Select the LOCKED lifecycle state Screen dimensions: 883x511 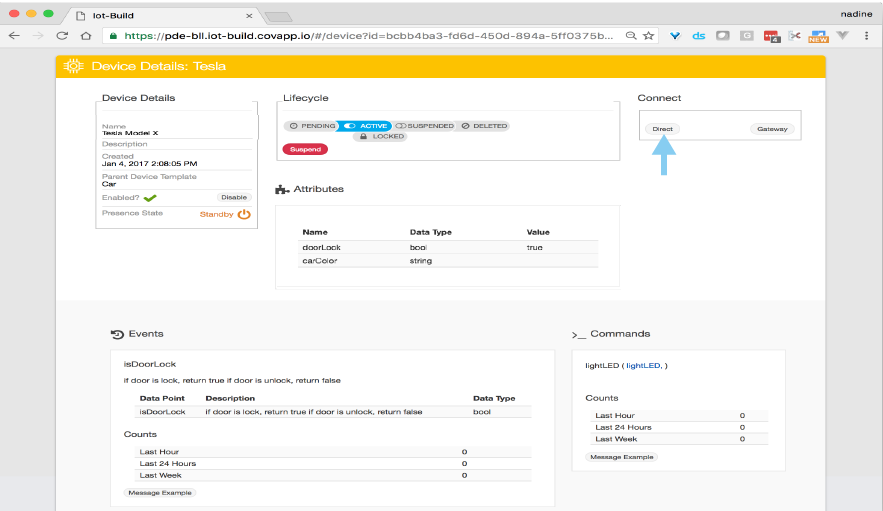(381, 136)
